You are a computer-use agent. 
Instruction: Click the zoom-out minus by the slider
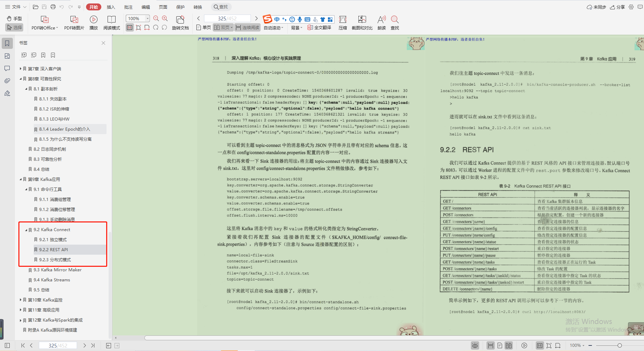tap(590, 345)
